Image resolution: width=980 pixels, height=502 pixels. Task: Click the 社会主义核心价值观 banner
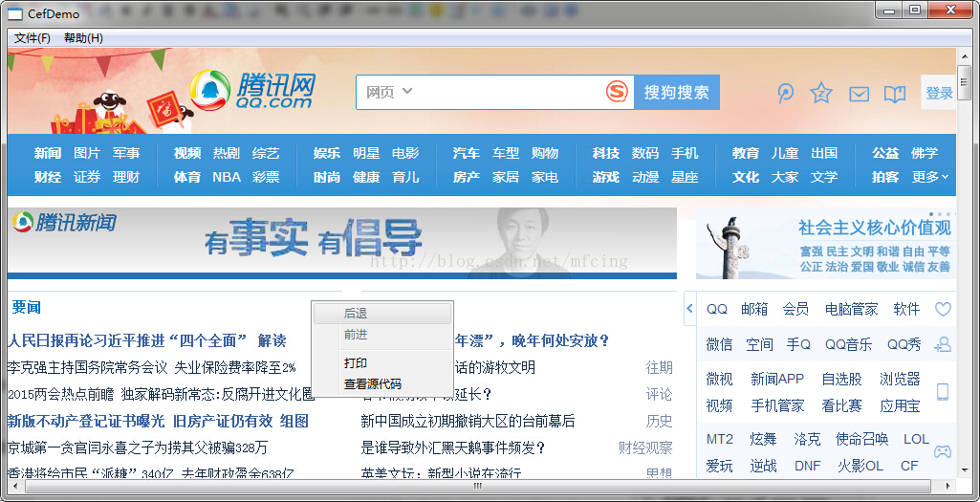click(826, 244)
